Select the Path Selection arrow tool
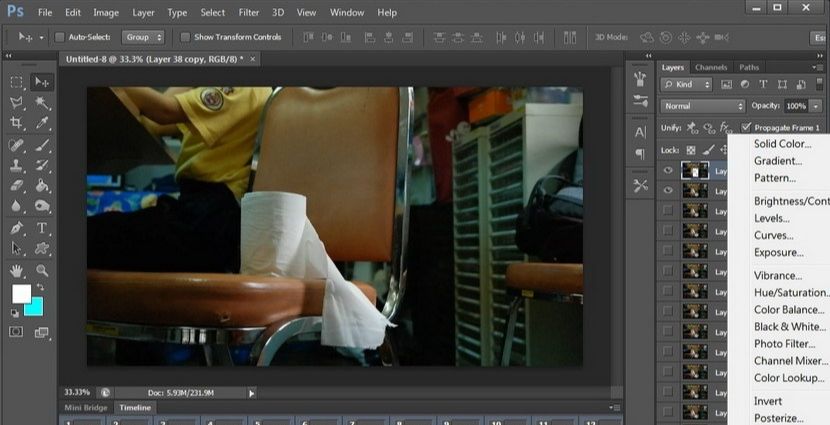This screenshot has height=425, width=830. pos(16,248)
